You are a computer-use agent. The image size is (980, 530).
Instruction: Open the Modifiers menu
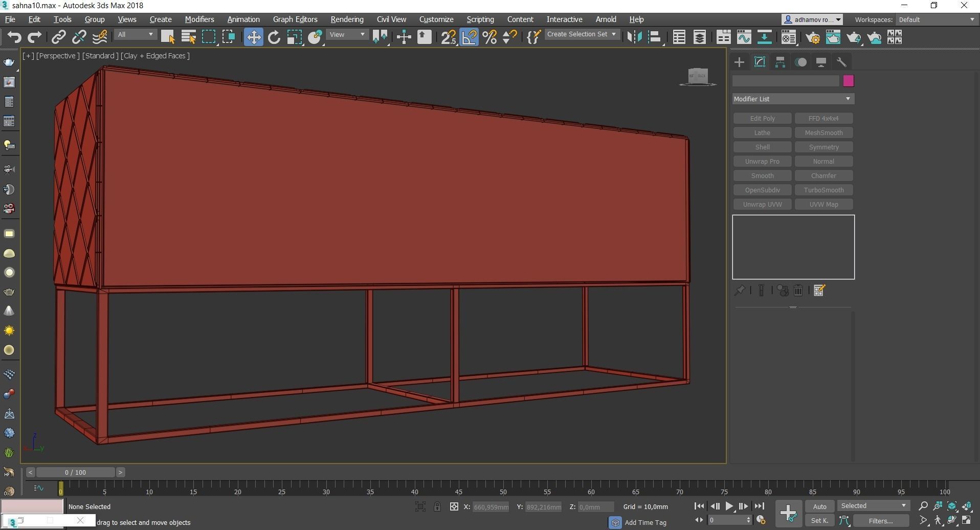tap(199, 19)
